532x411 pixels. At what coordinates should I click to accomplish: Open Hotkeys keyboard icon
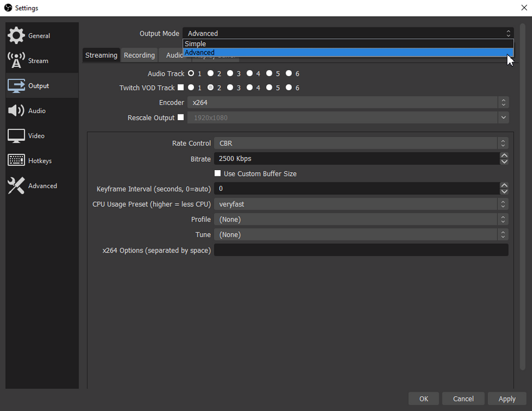16,160
